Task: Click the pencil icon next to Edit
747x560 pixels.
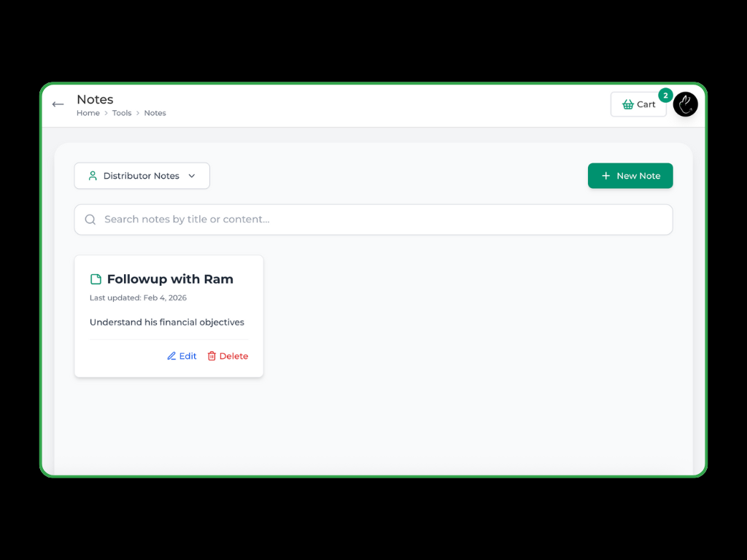Action: [171, 356]
